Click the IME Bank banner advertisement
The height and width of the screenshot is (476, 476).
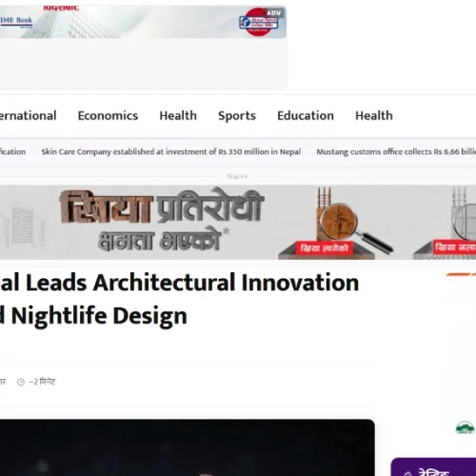pyautogui.click(x=143, y=22)
